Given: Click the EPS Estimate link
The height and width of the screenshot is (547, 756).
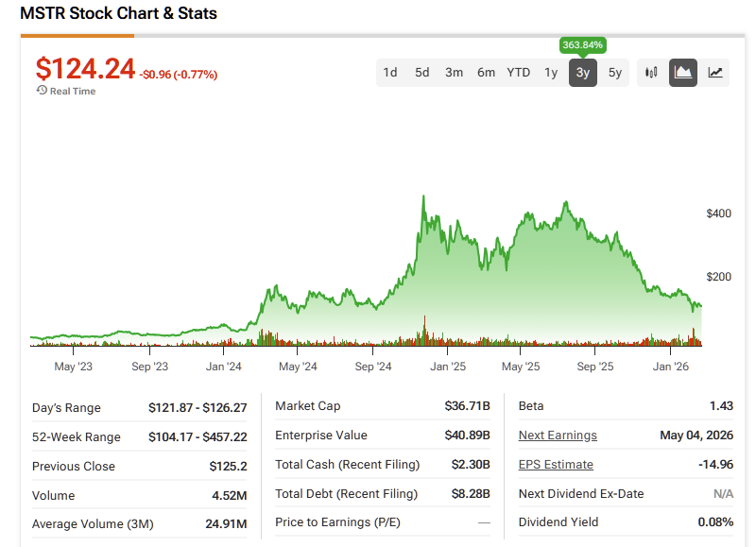Looking at the screenshot, I should click(555, 464).
